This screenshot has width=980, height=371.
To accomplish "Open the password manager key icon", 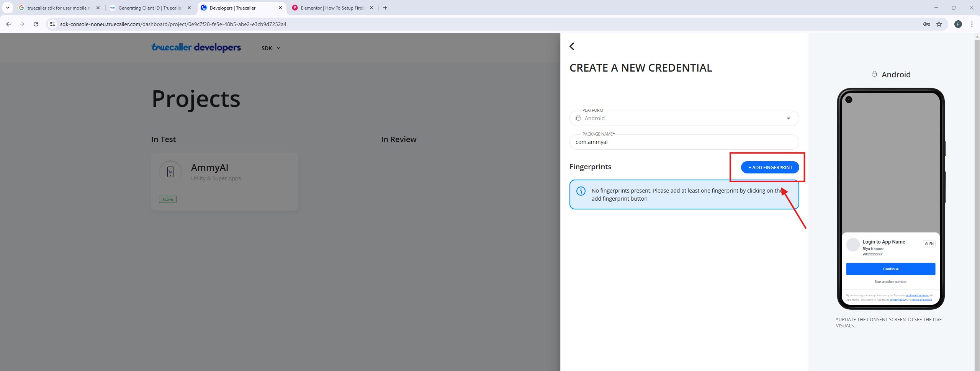I will [x=926, y=24].
